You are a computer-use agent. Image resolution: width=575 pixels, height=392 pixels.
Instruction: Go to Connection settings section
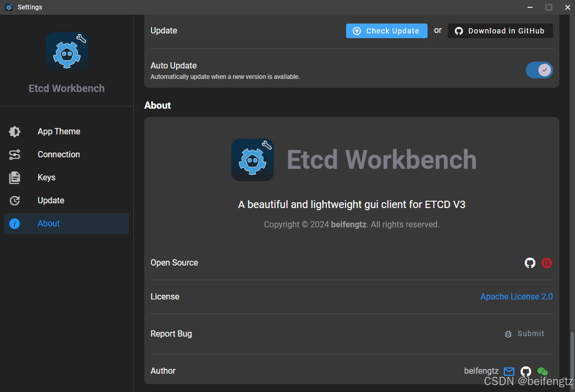66,155
